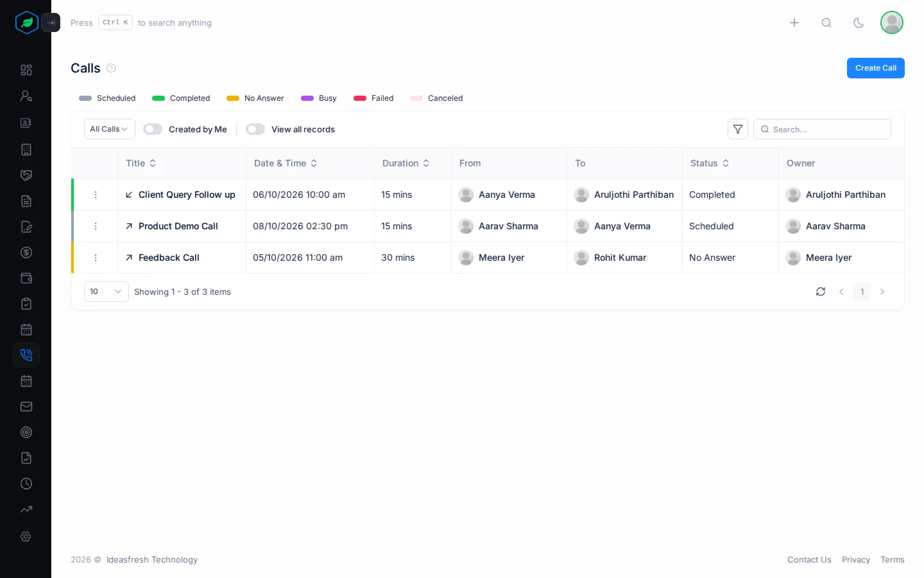Open the Privacy link
The image size is (924, 578).
click(x=856, y=560)
